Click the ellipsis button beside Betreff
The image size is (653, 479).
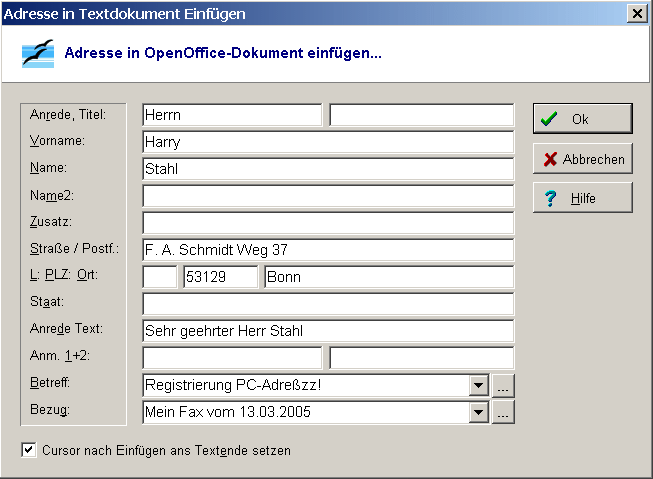tap(503, 385)
